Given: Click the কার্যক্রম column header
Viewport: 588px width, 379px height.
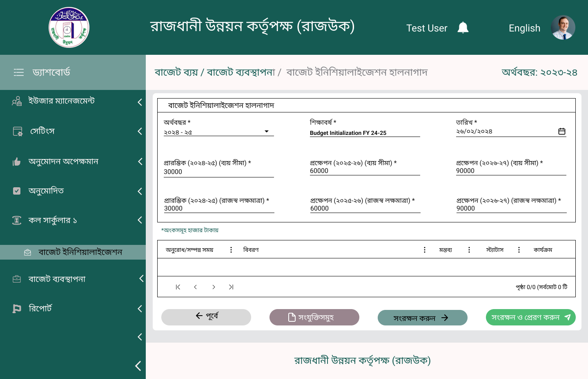Looking at the screenshot, I should click(x=543, y=250).
